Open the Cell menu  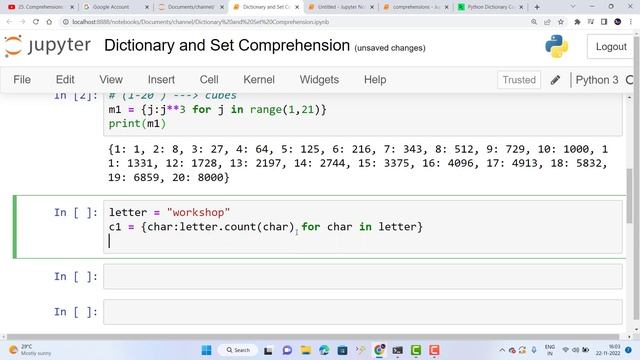209,80
